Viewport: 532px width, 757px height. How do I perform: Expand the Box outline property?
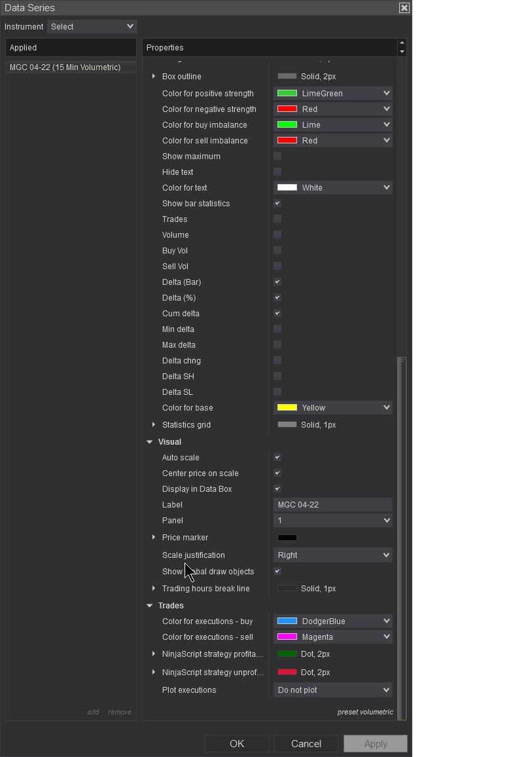click(x=154, y=77)
